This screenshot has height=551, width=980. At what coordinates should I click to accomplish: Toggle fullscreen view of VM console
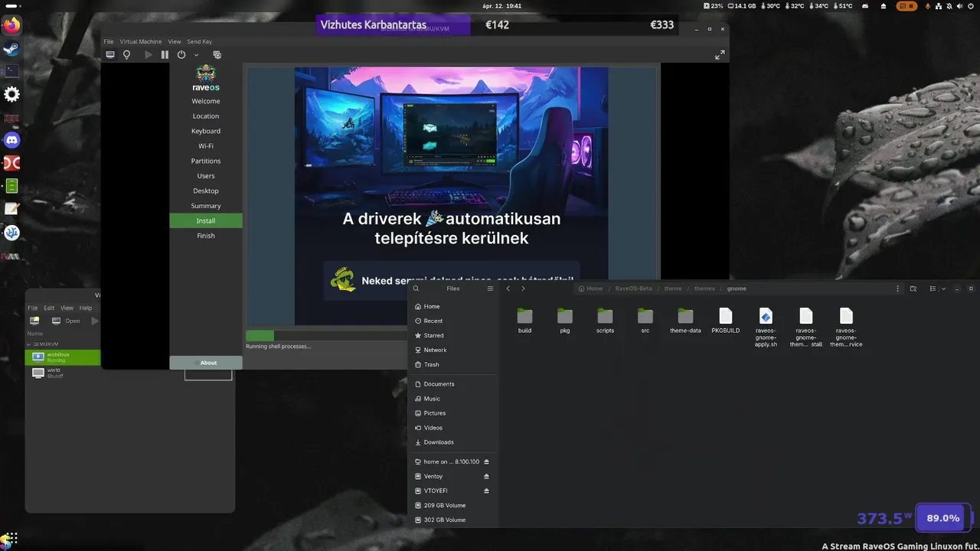pyautogui.click(x=720, y=55)
